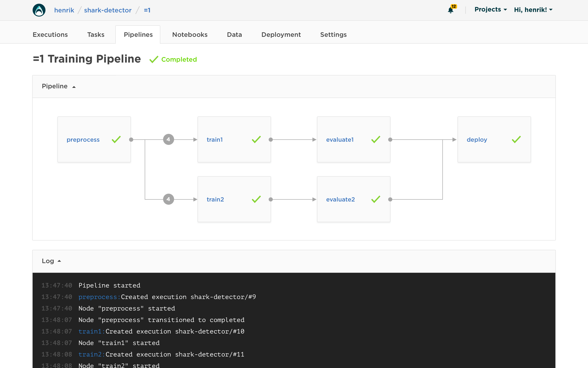Viewport: 588px width, 368px height.
Task: Open the deploy node link
Action: [477, 139]
